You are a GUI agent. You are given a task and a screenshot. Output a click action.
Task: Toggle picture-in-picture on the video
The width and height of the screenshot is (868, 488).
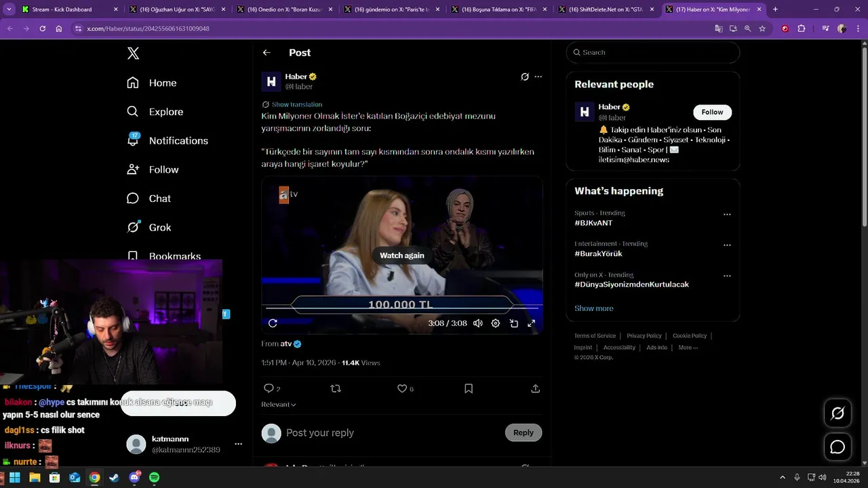514,323
